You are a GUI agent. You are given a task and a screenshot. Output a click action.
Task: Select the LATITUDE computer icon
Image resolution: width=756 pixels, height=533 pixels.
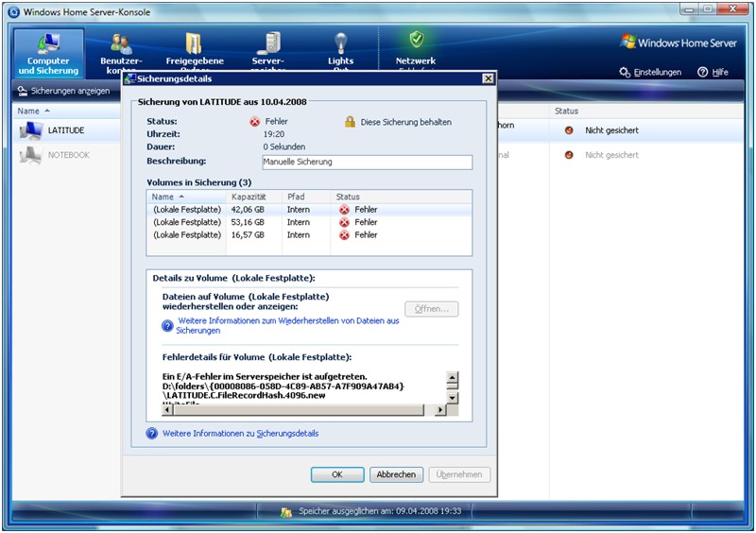click(x=31, y=130)
